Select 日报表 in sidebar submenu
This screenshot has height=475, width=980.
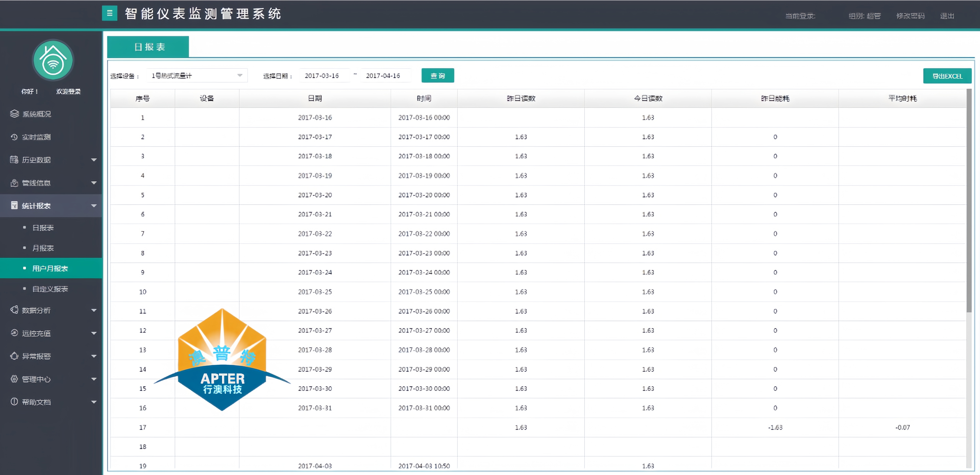(43, 228)
